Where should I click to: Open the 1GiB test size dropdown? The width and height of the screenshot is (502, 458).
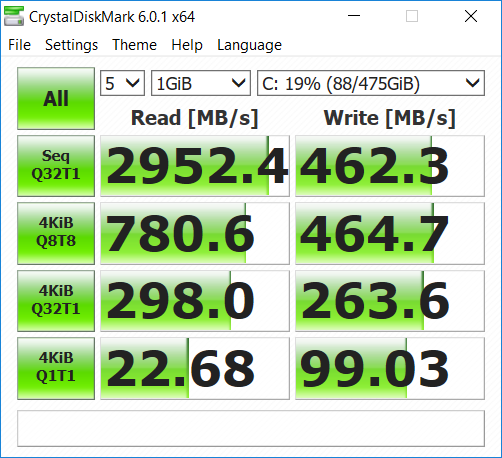201,83
